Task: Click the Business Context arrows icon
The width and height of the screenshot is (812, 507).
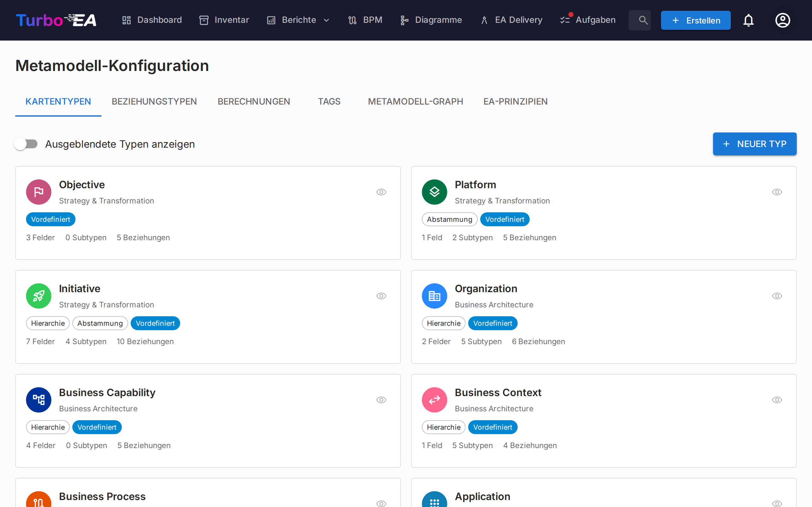Action: (434, 400)
